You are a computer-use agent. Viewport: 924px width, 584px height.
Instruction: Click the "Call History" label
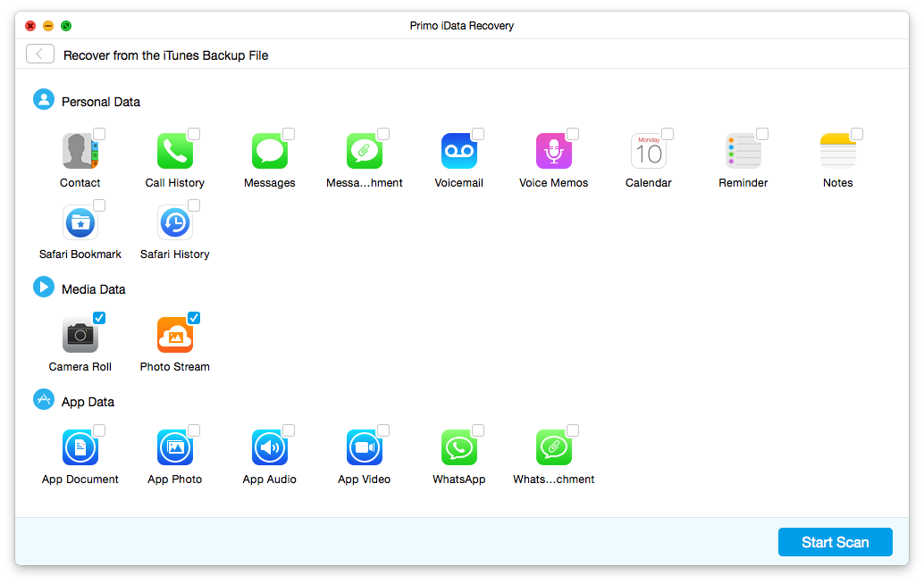pos(175,183)
